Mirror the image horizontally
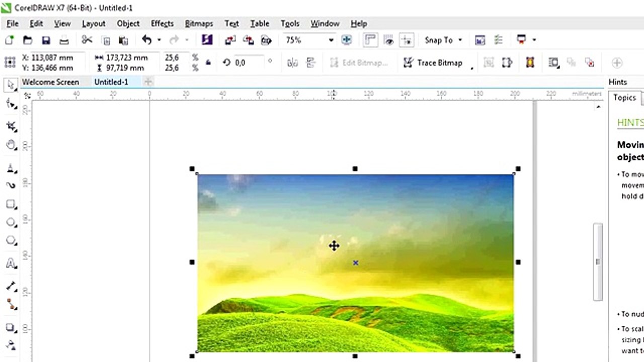 pos(292,62)
